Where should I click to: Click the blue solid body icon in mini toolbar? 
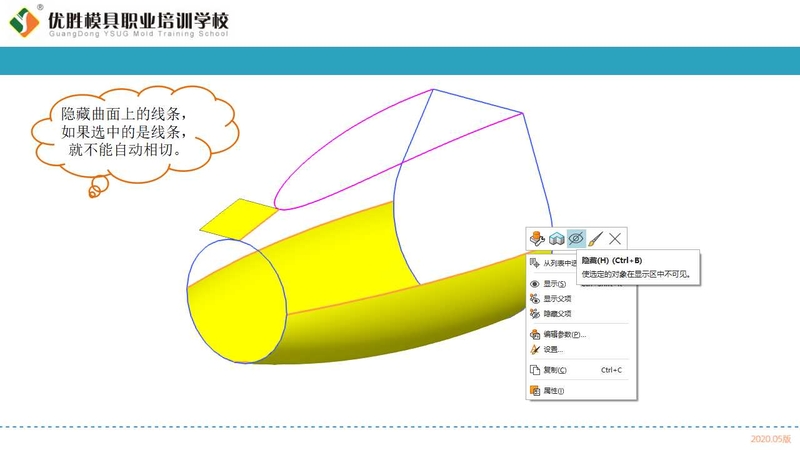pyautogui.click(x=556, y=238)
